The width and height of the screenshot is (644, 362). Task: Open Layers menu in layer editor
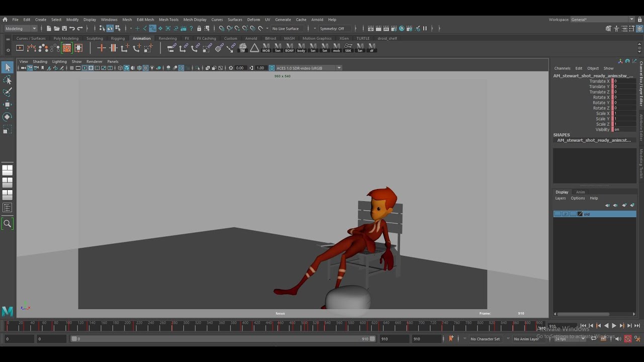[560, 198]
